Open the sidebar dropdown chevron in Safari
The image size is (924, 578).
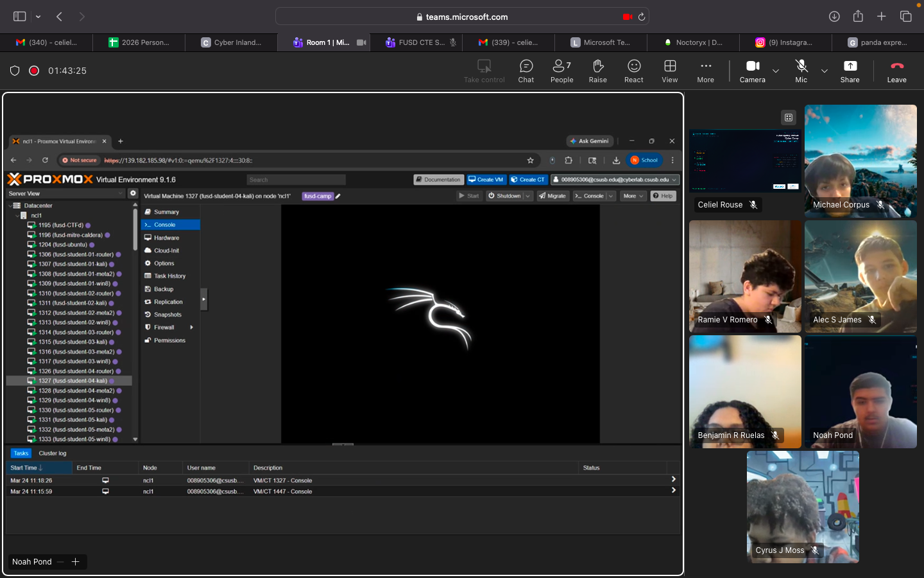(38, 17)
